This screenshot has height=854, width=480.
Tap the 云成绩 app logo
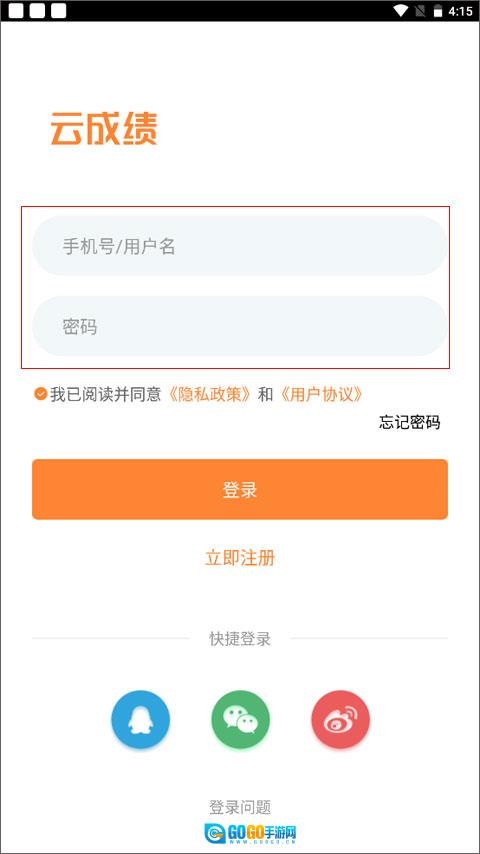click(x=104, y=129)
